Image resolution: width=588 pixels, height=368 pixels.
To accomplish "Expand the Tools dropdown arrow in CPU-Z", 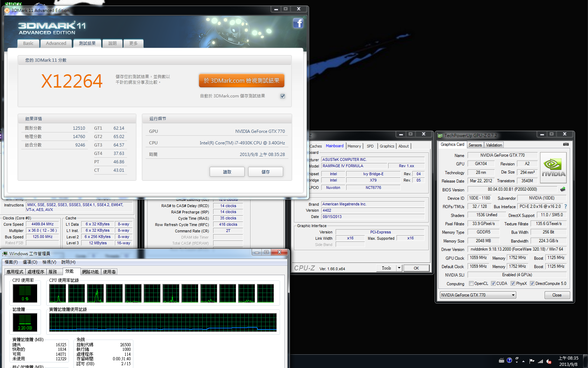I will pyautogui.click(x=399, y=268).
